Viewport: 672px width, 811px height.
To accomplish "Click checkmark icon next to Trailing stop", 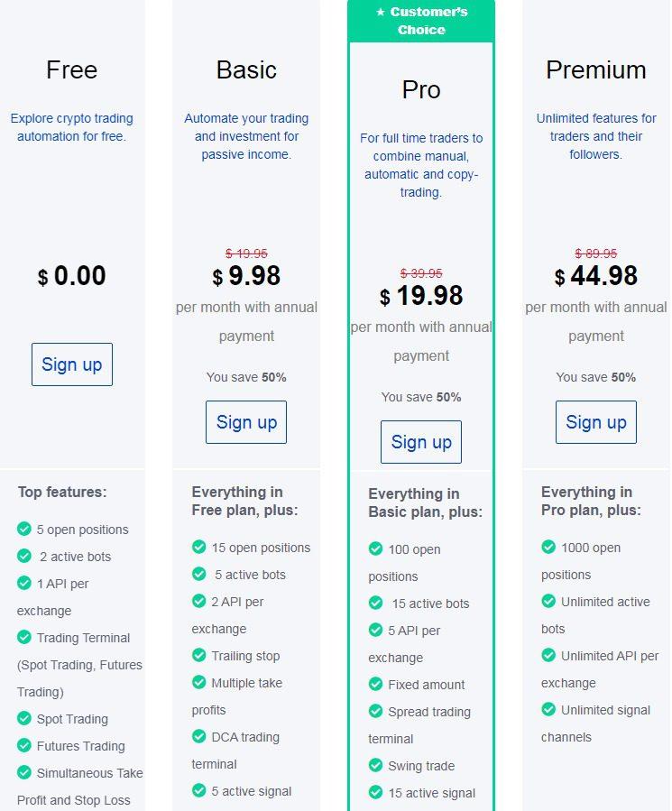I will [x=199, y=655].
